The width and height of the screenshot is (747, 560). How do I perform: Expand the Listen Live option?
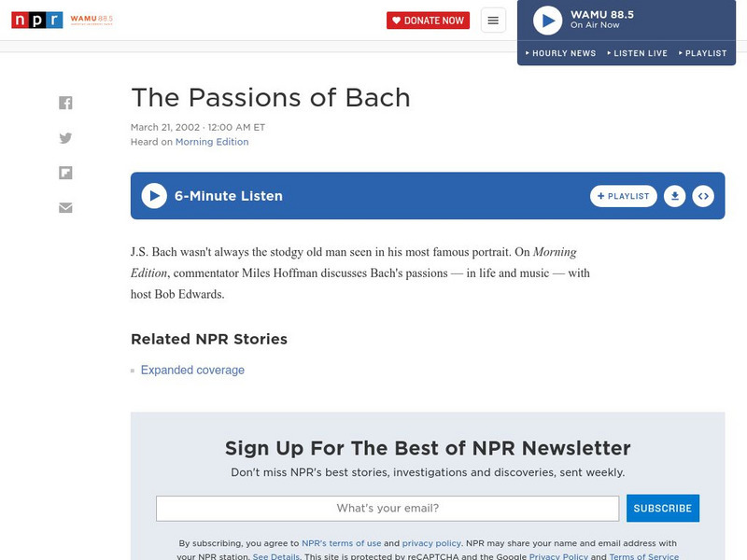click(641, 53)
